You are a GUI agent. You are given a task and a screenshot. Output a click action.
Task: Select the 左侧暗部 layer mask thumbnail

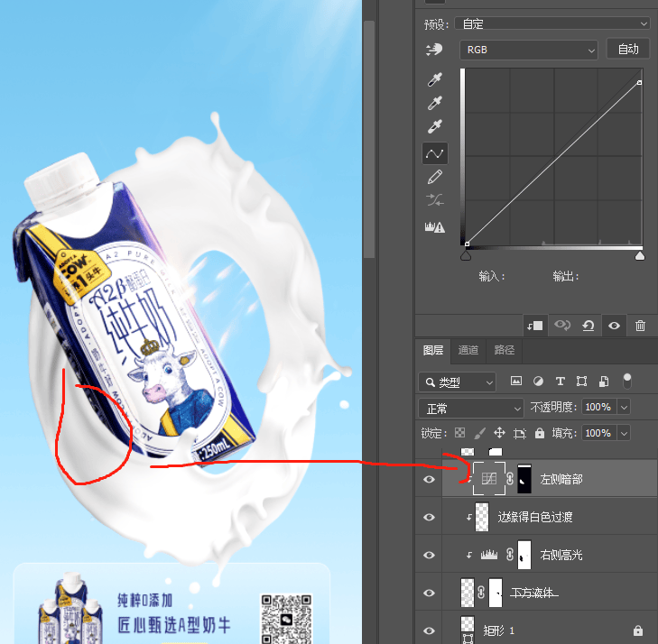pyautogui.click(x=524, y=478)
